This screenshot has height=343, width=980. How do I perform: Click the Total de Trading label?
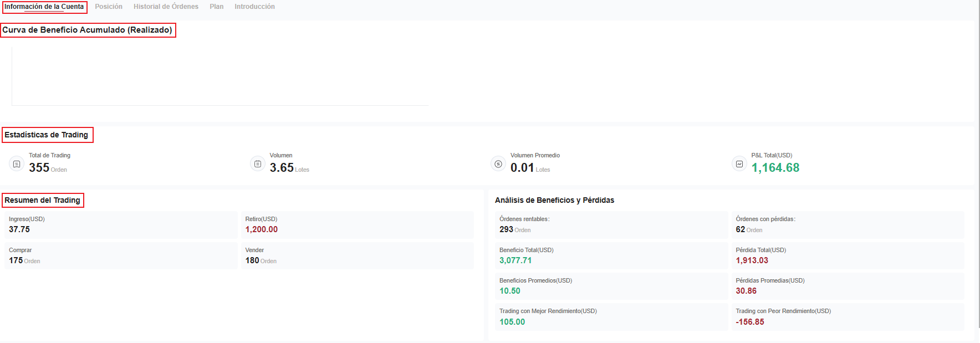(49, 155)
